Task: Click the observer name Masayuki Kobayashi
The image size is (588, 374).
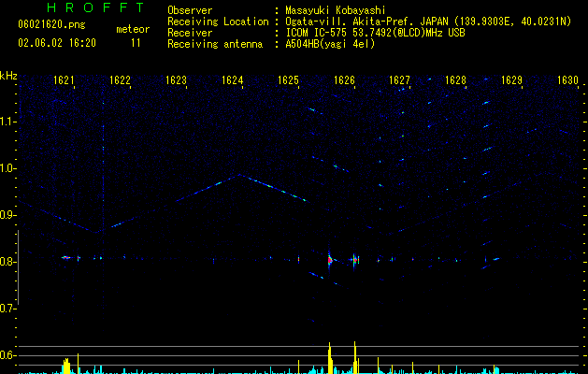Action: [336, 10]
